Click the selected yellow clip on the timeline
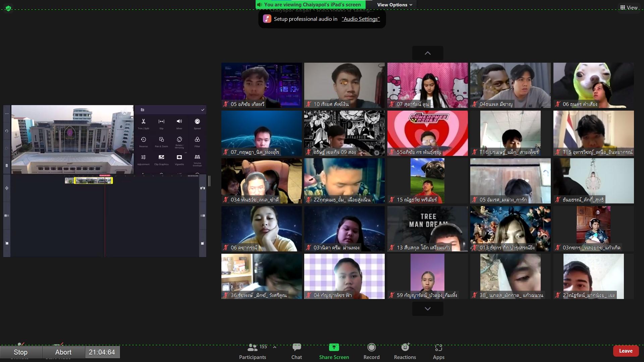This screenshot has width=644, height=362. [93, 181]
